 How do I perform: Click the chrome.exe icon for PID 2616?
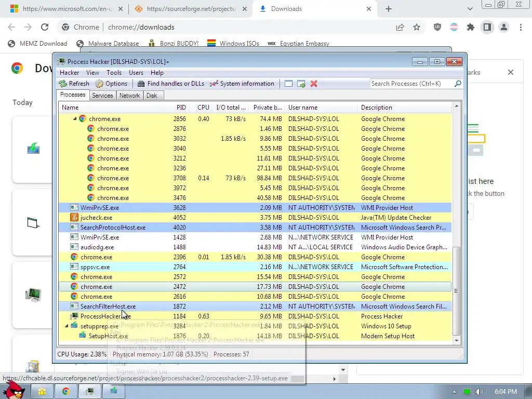click(x=74, y=296)
